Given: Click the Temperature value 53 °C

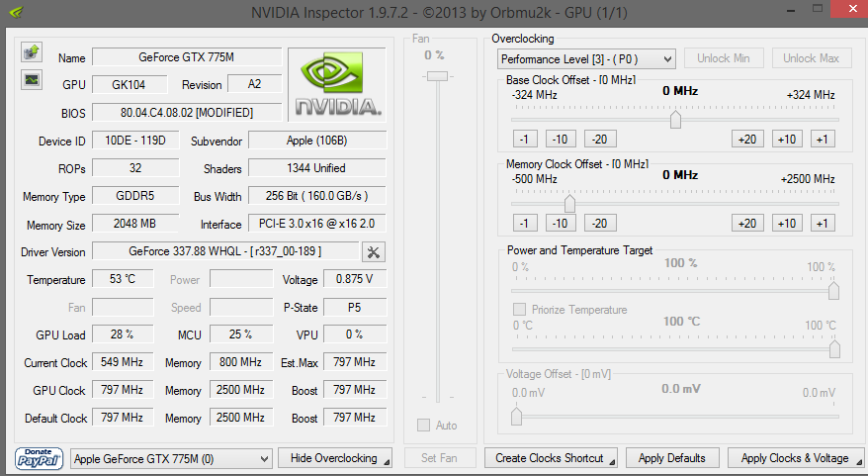Looking at the screenshot, I should coord(123,279).
